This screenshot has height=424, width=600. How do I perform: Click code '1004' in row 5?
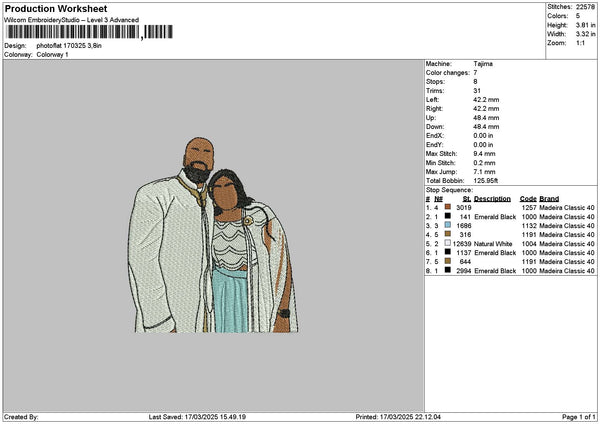pyautogui.click(x=529, y=243)
